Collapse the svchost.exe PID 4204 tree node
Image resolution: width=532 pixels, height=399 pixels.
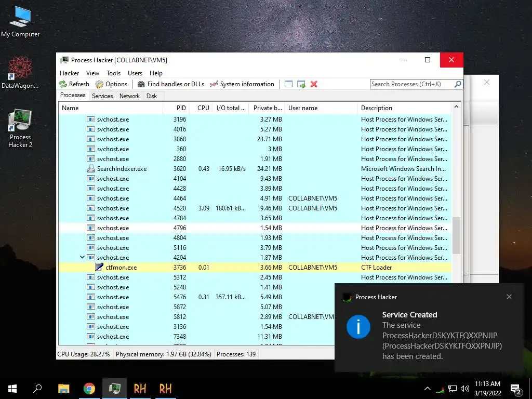click(82, 257)
